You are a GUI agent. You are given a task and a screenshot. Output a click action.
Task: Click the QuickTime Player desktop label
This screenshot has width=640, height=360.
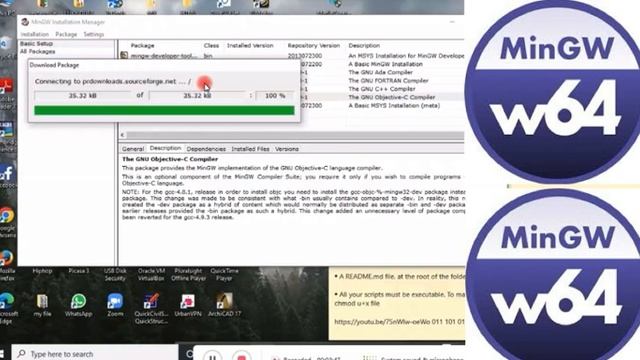point(224,275)
